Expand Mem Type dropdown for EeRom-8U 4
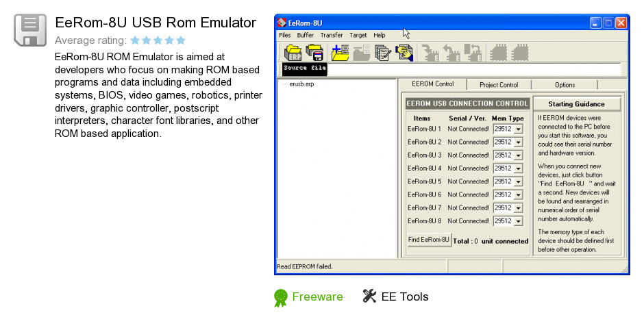This screenshot has height=328, width=644. coord(519,168)
